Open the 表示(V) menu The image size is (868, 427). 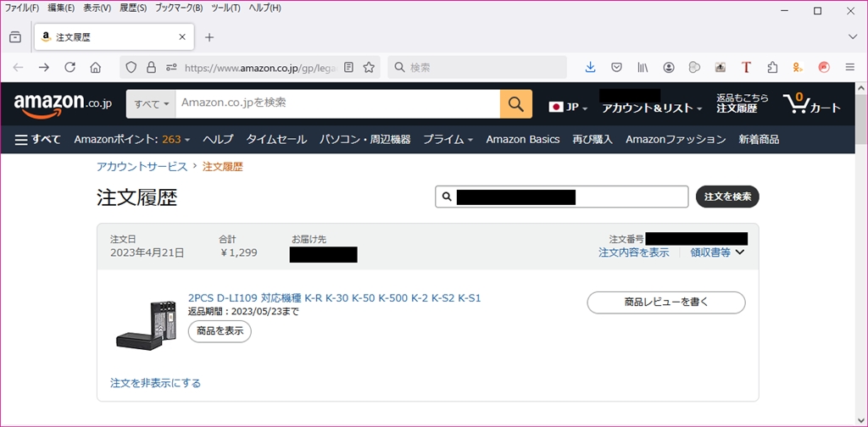pos(97,8)
